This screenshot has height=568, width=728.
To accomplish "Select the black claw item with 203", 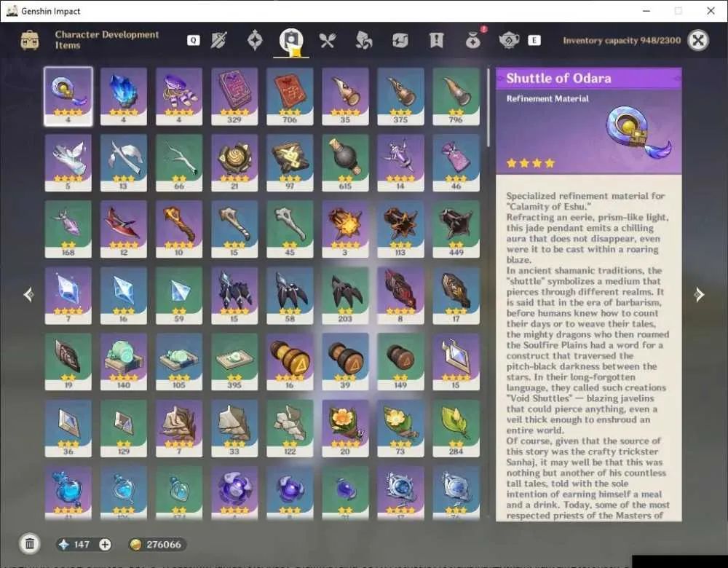I will pyautogui.click(x=345, y=296).
